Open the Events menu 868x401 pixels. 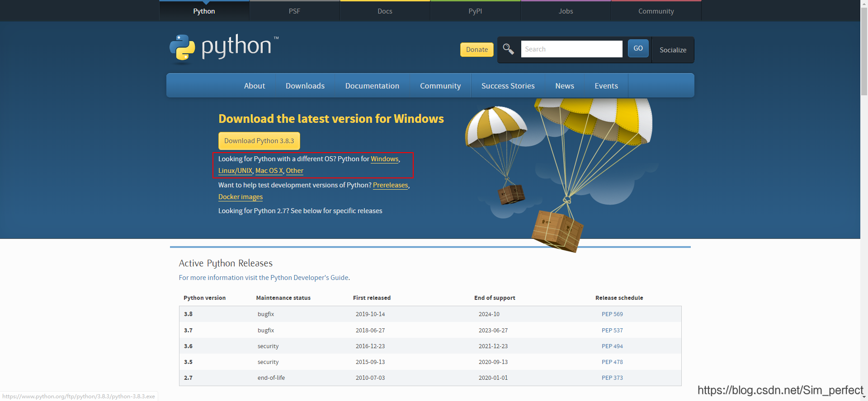[x=606, y=86]
